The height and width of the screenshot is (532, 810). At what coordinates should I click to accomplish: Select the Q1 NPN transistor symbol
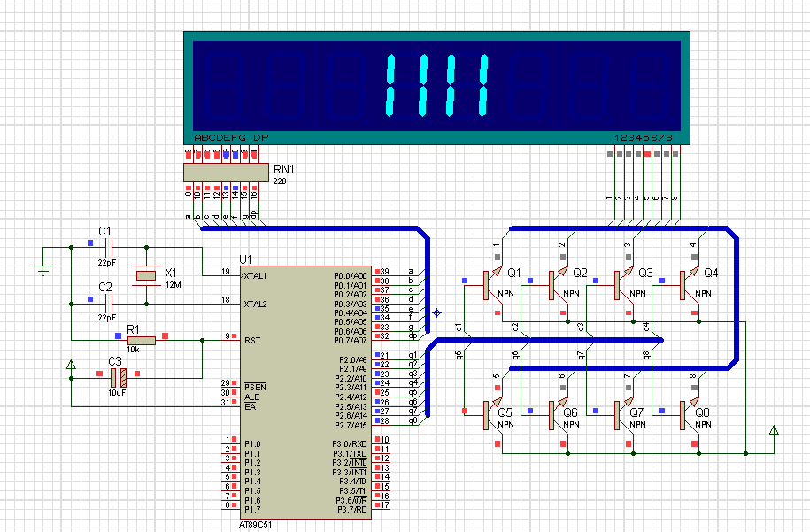[493, 285]
